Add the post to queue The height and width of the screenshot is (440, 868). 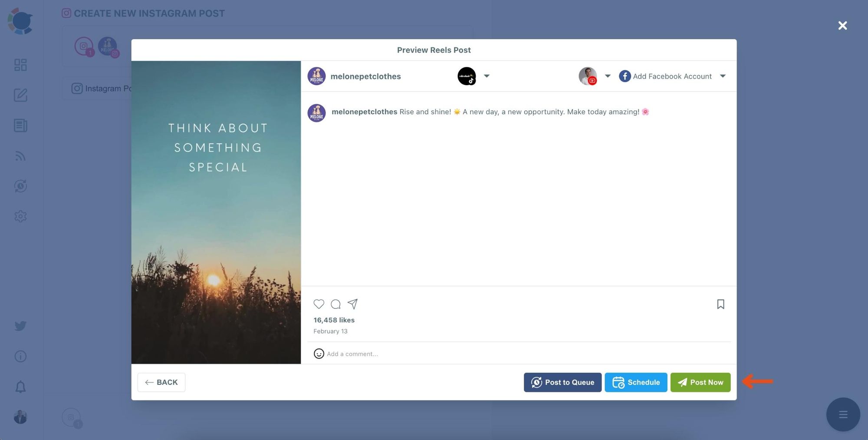(x=562, y=382)
